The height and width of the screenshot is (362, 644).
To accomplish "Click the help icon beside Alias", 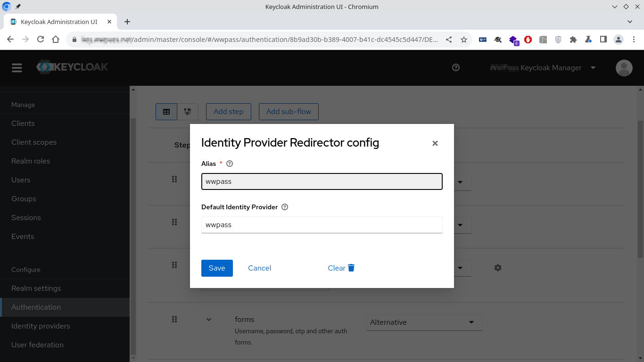I will (230, 164).
